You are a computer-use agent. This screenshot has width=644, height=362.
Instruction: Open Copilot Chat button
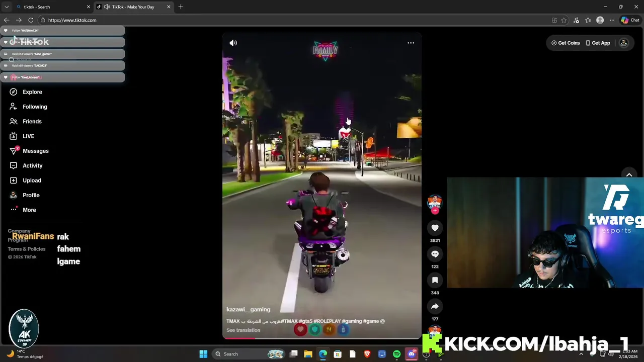(630, 20)
